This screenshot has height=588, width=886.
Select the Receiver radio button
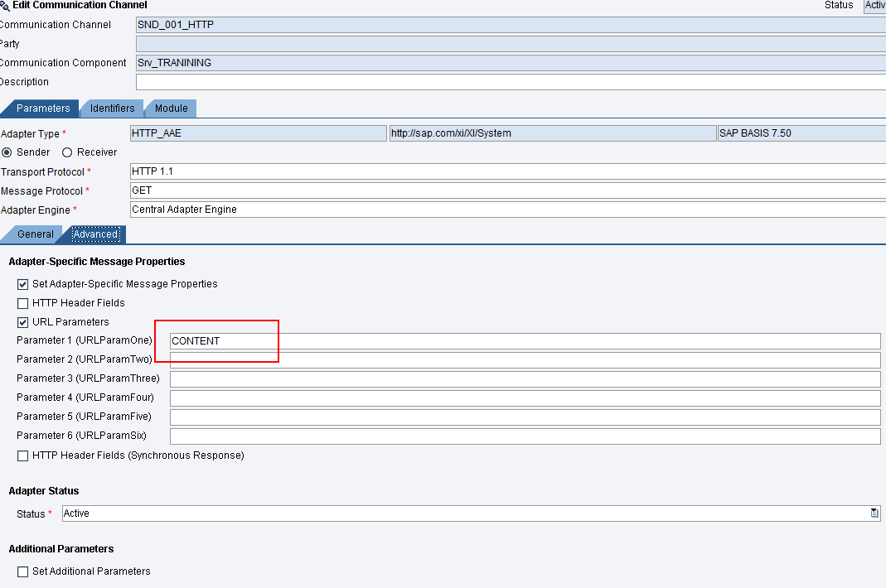(x=65, y=152)
